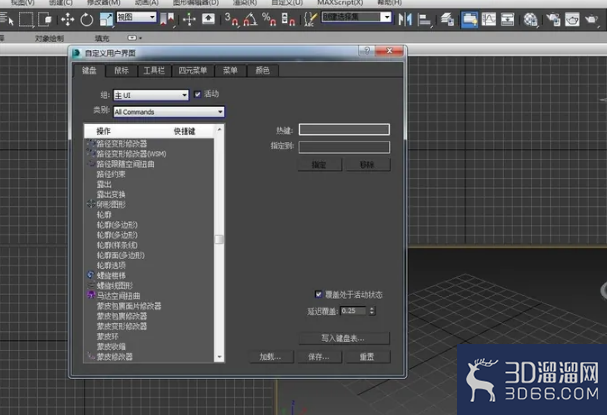Click the action list scroll-down arrow
Screen dimensions: 607x415
219,357
